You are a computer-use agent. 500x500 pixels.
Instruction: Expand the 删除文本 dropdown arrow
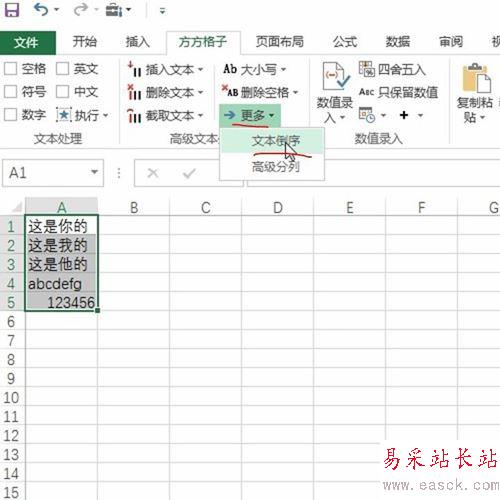pos(200,92)
